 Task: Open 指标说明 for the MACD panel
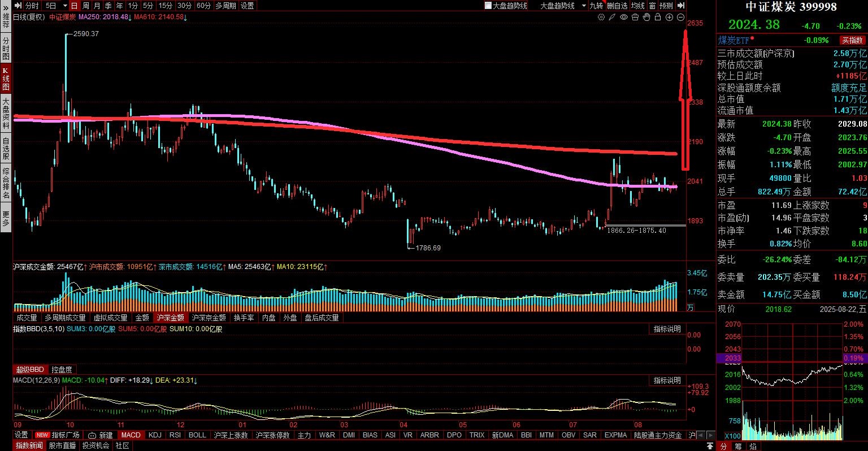point(667,380)
